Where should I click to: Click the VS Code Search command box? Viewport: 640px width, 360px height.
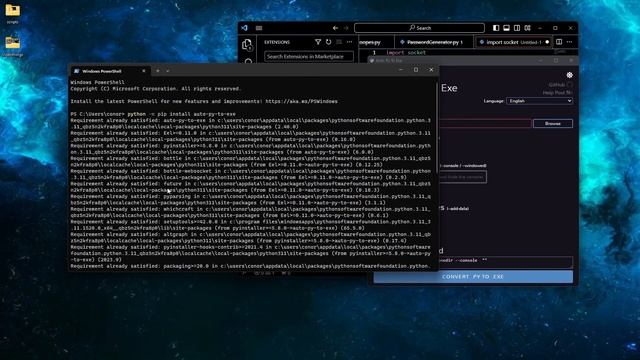click(419, 28)
